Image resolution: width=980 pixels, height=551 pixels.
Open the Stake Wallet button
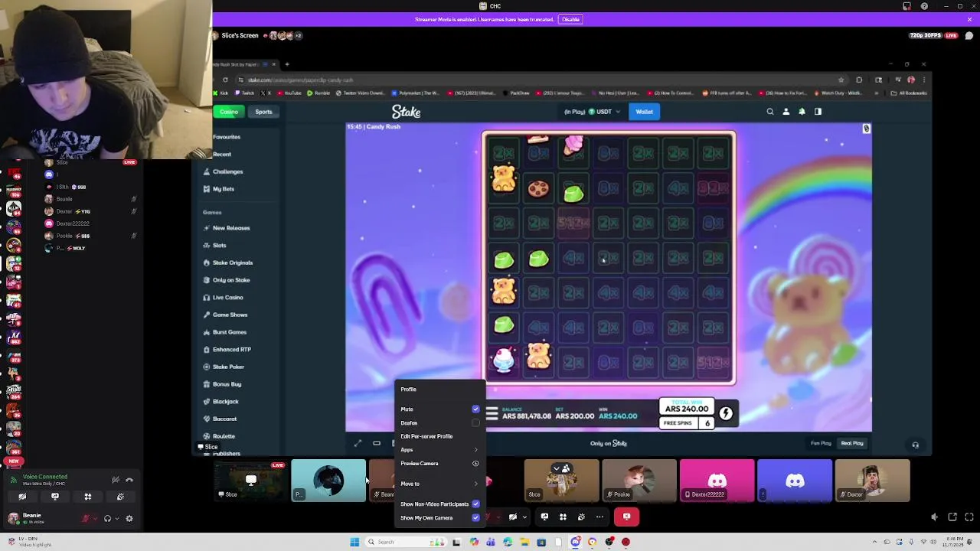click(x=644, y=112)
